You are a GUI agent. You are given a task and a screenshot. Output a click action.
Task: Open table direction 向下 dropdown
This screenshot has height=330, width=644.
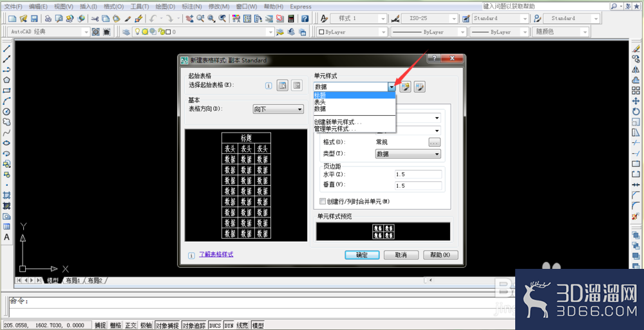[278, 109]
